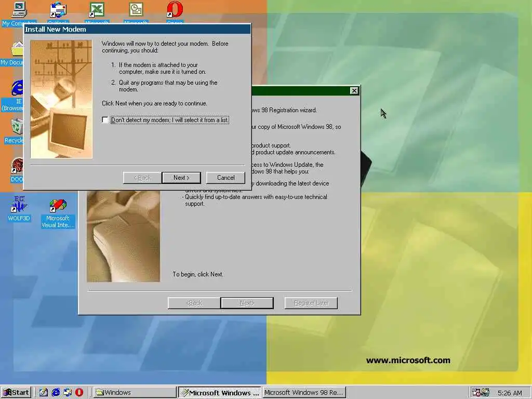Cancel the Install New Modem dialog
This screenshot has height=399, width=532.
(225, 178)
